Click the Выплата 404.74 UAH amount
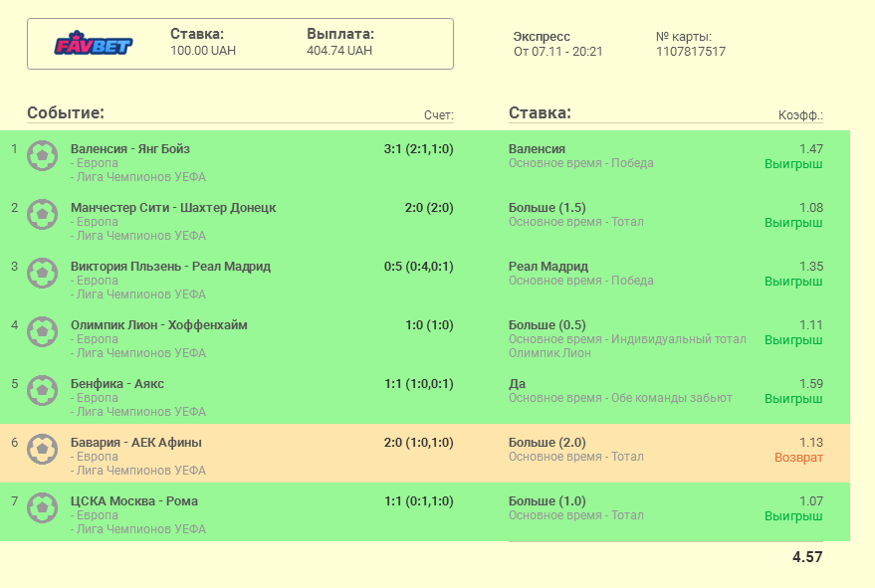This screenshot has height=588, width=875. (339, 51)
